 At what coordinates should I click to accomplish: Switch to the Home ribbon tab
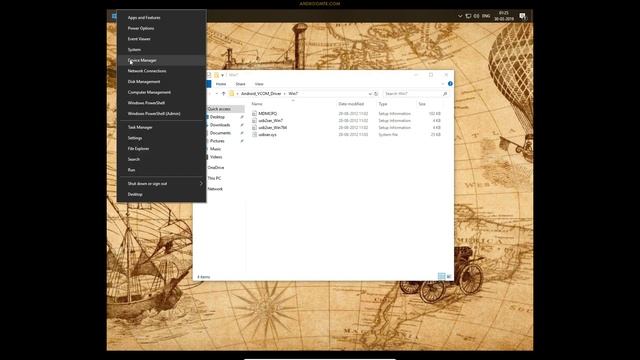(221, 84)
